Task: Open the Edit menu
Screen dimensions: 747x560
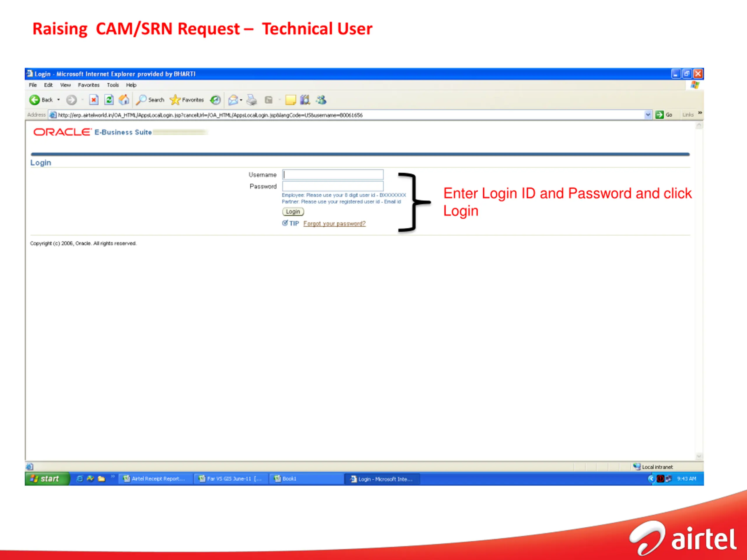Action: [48, 85]
